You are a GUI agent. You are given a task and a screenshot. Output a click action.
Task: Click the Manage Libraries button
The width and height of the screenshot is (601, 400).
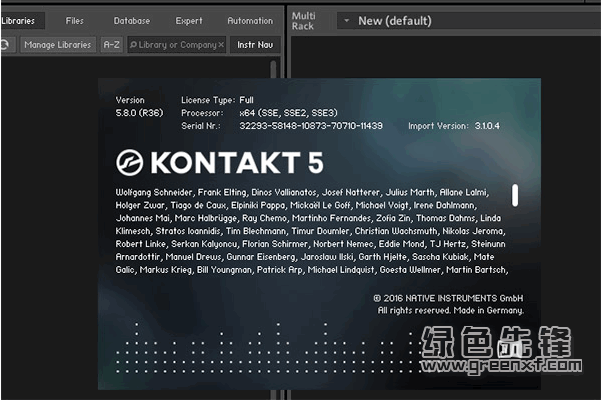[x=58, y=45]
